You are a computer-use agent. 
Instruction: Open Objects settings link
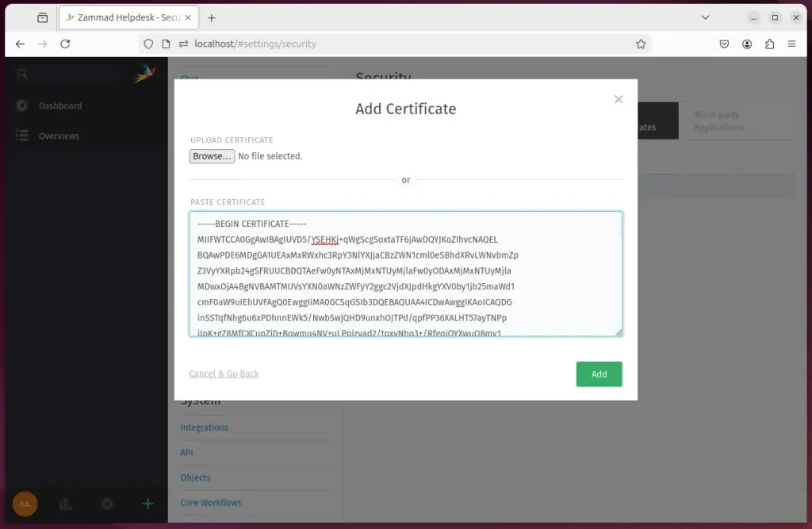[x=195, y=477]
